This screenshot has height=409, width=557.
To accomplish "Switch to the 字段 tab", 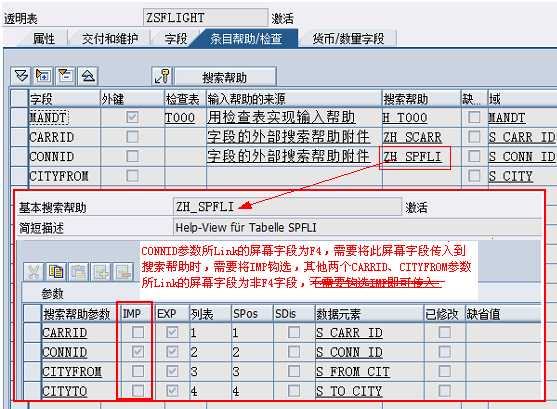I will click(175, 38).
